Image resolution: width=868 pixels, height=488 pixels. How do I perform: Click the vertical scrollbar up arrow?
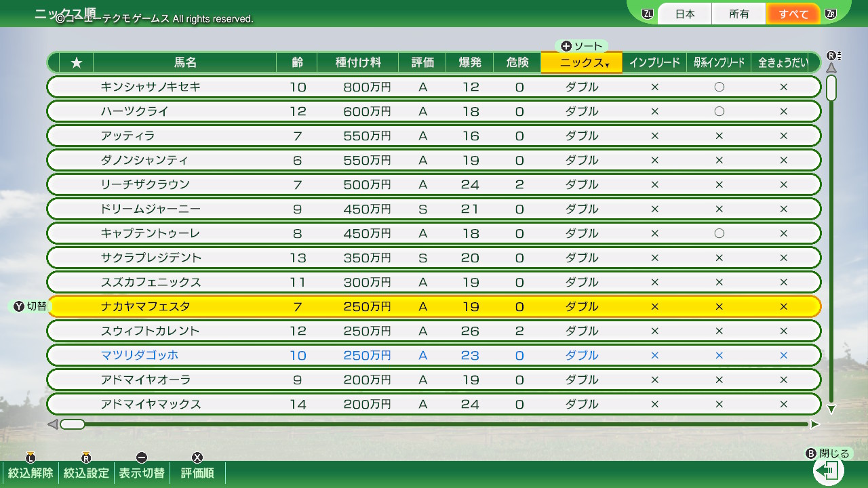[831, 68]
